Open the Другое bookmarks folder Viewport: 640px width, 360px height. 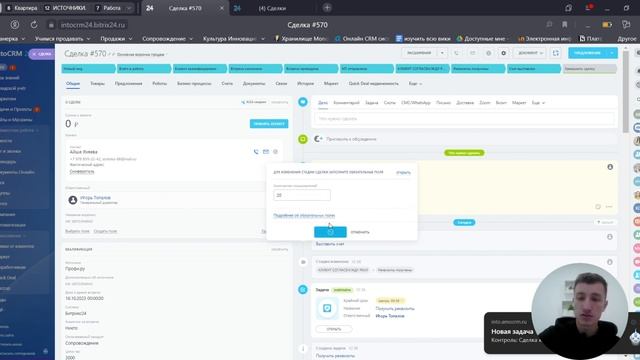pos(627,38)
